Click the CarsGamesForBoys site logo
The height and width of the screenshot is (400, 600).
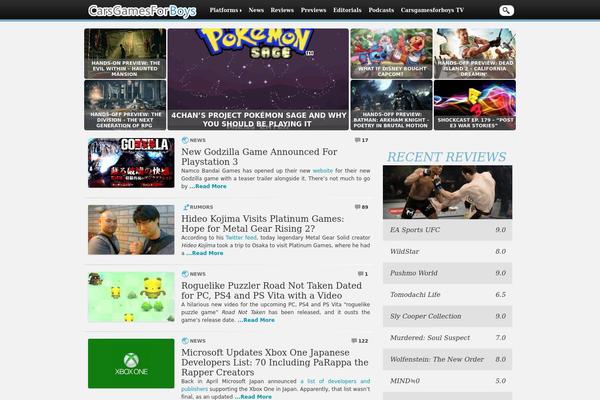point(142,11)
